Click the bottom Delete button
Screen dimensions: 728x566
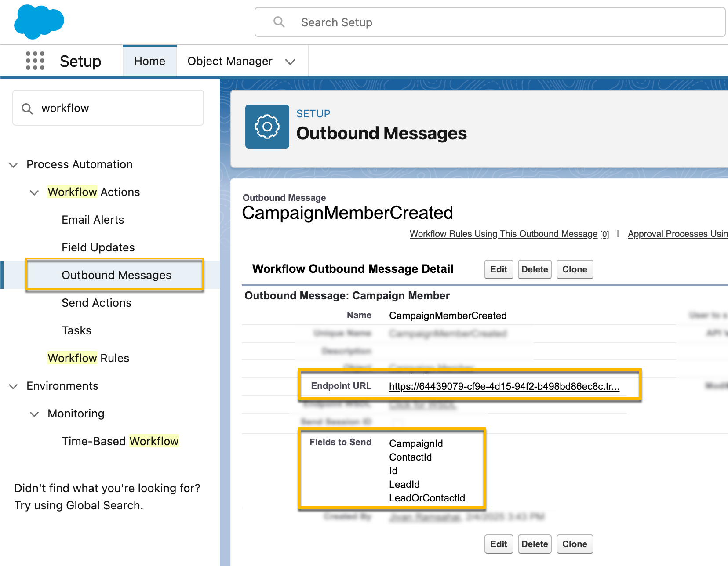click(535, 544)
